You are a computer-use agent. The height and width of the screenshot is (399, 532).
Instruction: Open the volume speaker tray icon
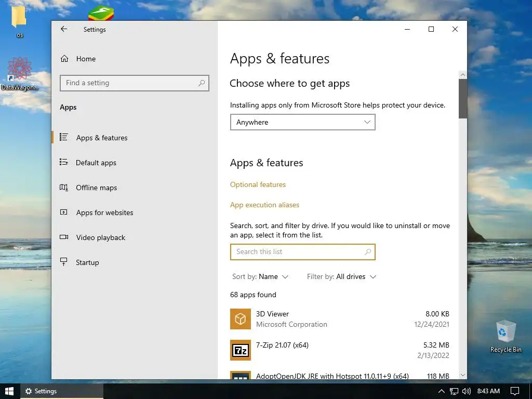point(467,391)
